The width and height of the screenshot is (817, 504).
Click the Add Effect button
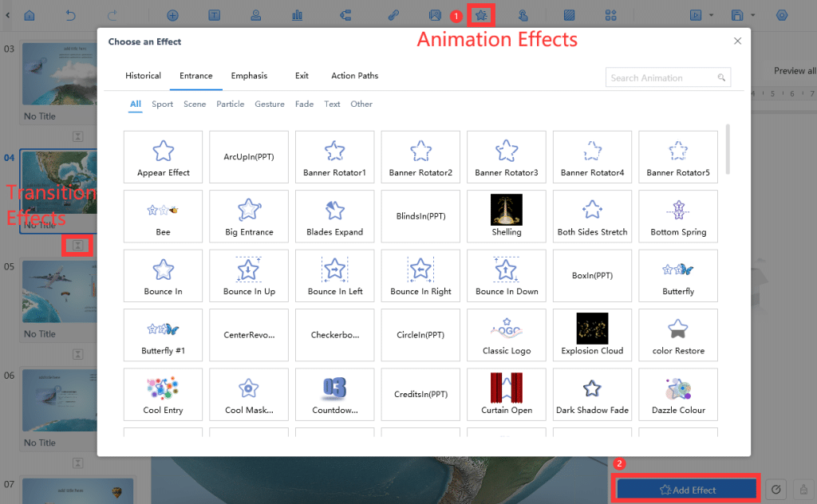tap(685, 489)
